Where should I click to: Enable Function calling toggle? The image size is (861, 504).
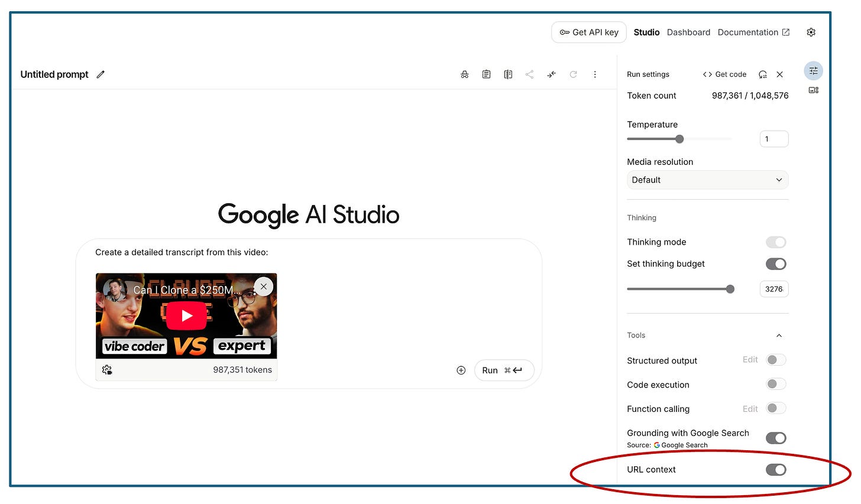coord(776,408)
